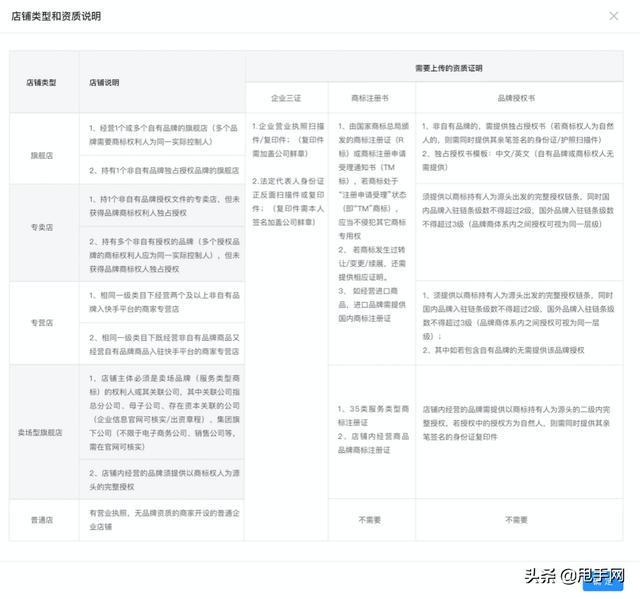Viewport: 640px width, 599px height.
Task: Click description 相同一级类目下经营两个及以上非自有品牌
Action: pyautogui.click(x=164, y=302)
